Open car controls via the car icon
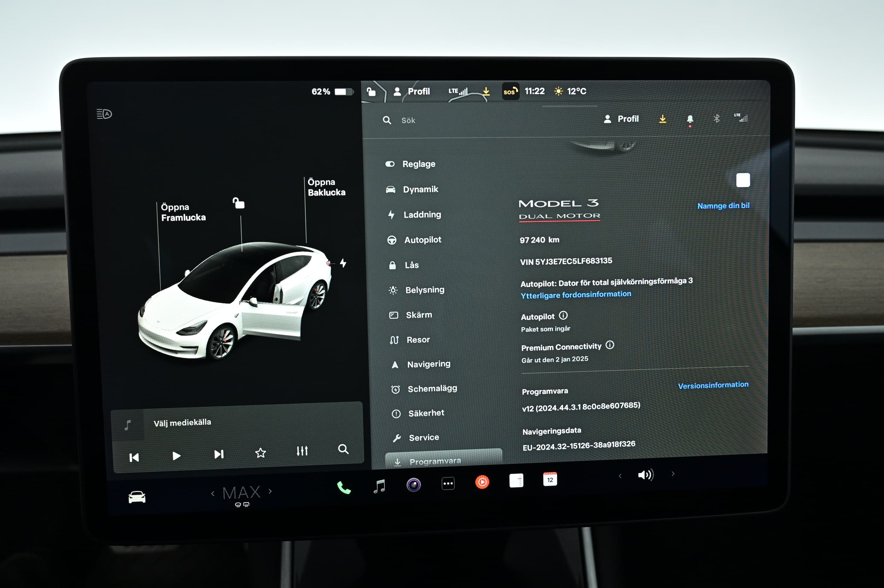Viewport: 884px width, 588px height. [x=137, y=497]
